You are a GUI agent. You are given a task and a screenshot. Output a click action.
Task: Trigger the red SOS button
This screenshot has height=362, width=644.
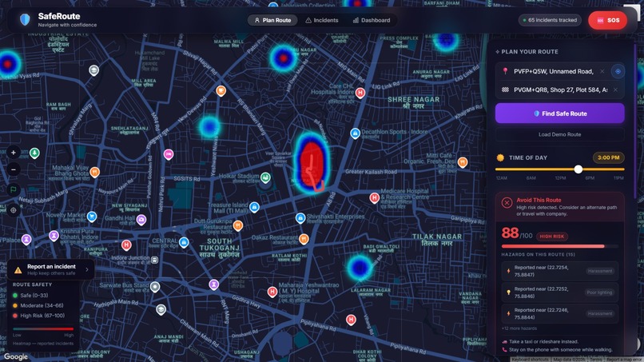607,20
